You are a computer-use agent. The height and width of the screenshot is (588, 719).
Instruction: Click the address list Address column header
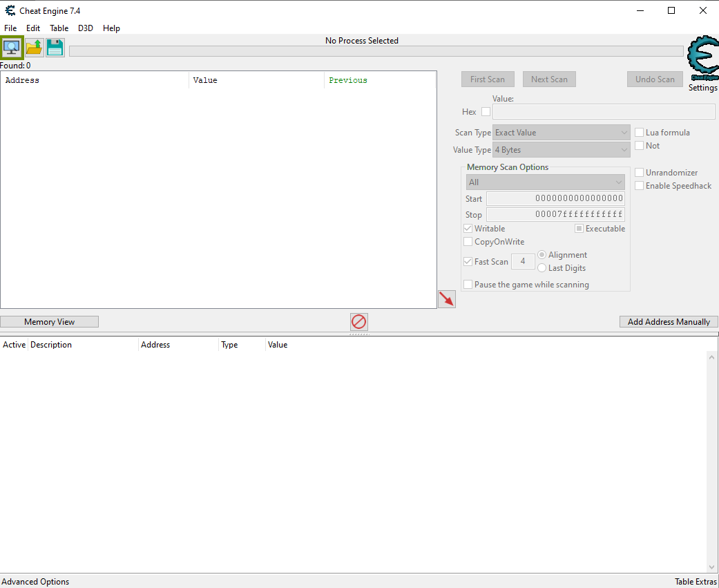click(x=178, y=345)
